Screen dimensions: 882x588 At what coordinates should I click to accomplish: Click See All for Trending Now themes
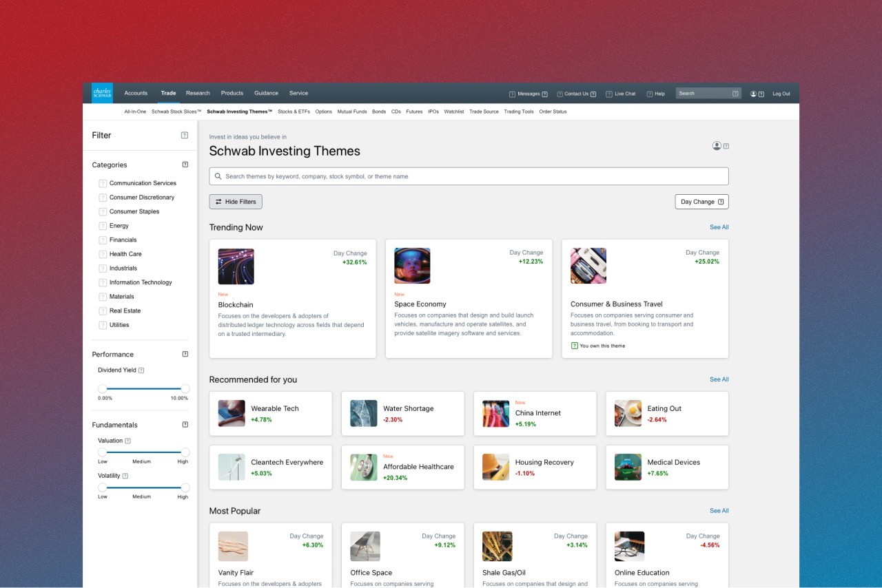[719, 227]
